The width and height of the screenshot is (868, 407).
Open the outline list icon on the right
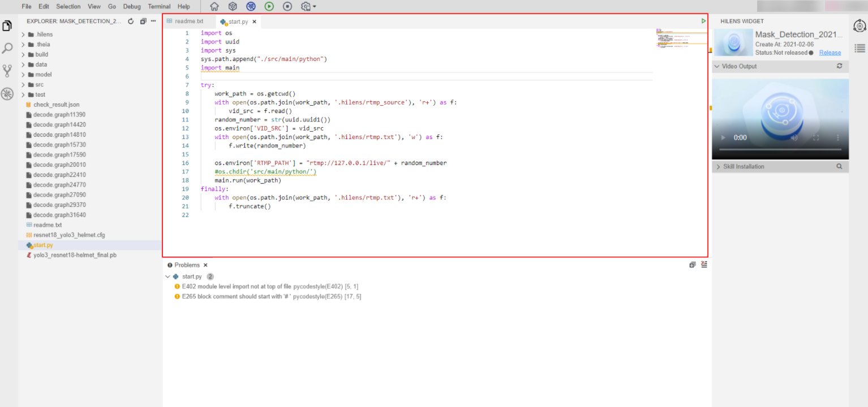point(860,49)
